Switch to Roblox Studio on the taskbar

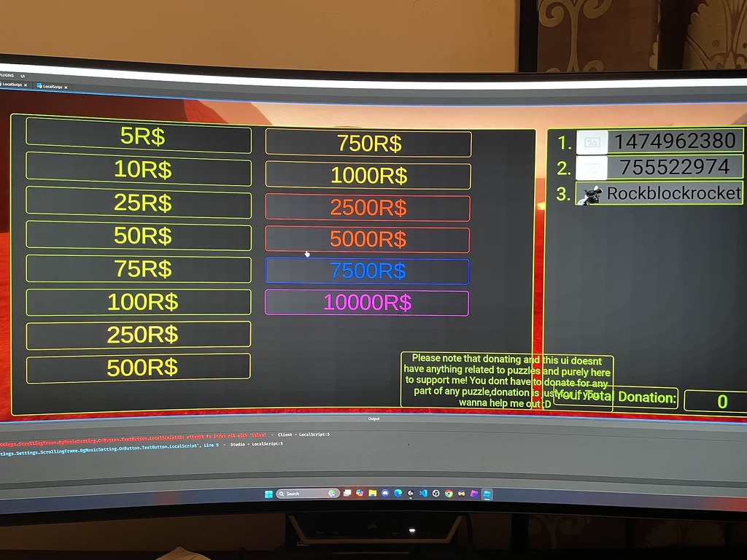coord(487,495)
